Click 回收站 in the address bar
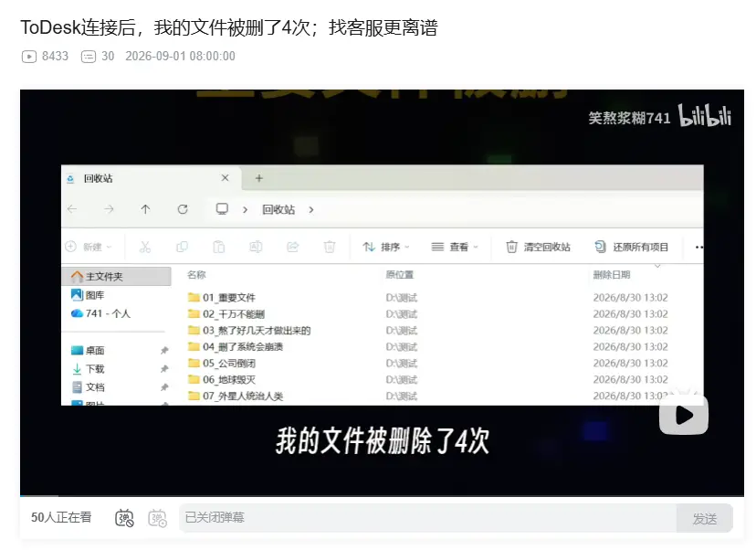Image resolution: width=756 pixels, height=550 pixels. (x=278, y=209)
